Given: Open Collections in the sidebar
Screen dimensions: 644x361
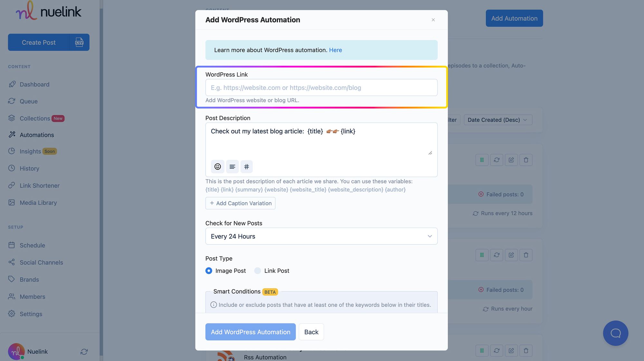Looking at the screenshot, I should [x=35, y=118].
